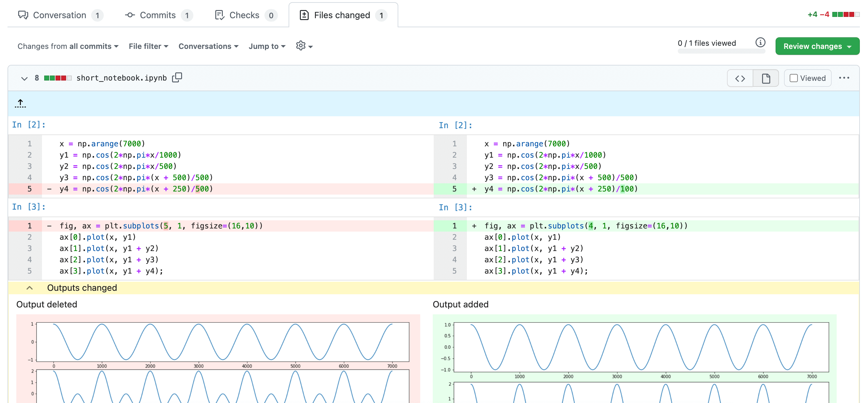
Task: Switch to the Conversation tab
Action: [59, 15]
